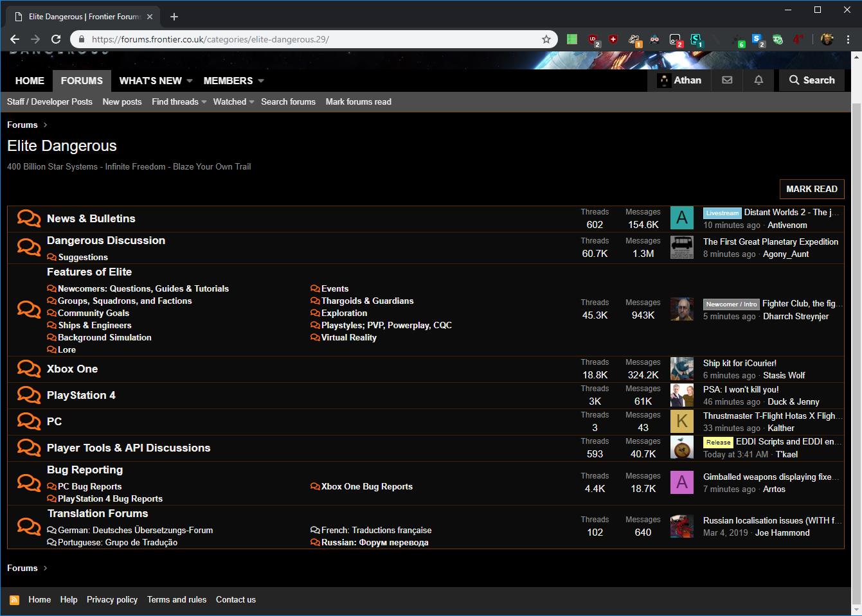
Task: Open the Virtual Reality sub-forum
Action: coord(349,337)
